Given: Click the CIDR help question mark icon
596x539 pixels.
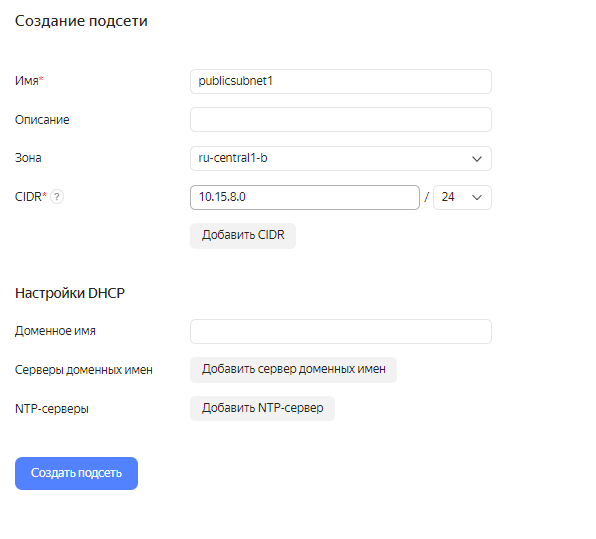Looking at the screenshot, I should click(x=57, y=197).
